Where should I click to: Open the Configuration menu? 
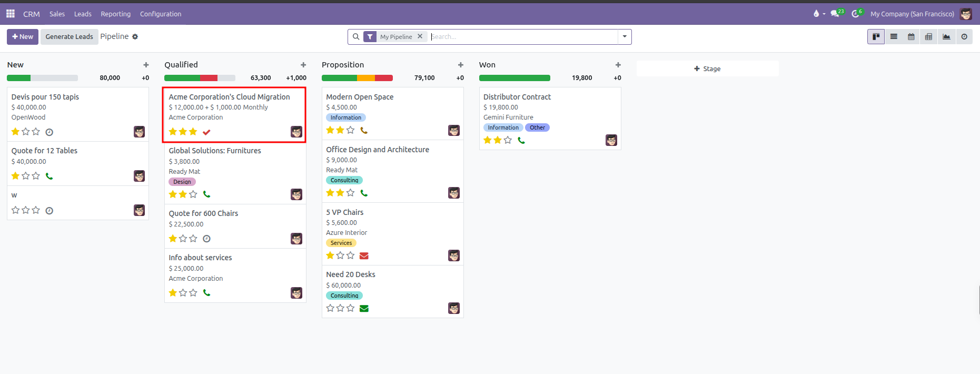click(161, 14)
